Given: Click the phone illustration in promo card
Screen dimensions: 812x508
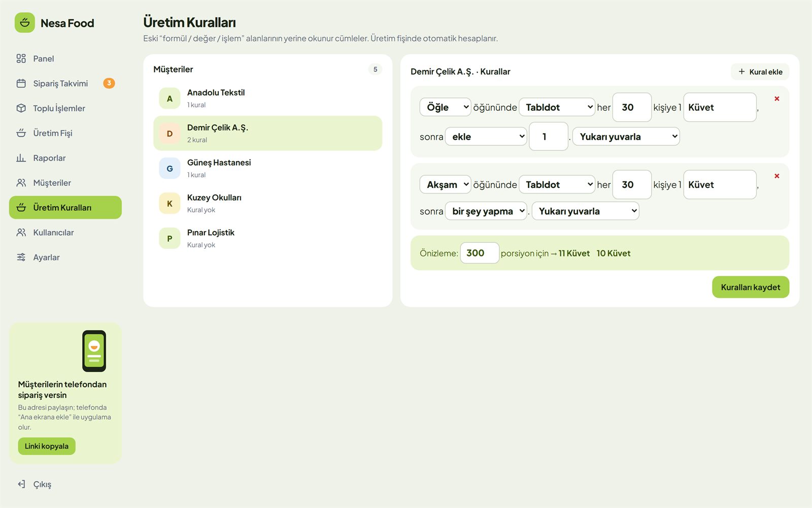Looking at the screenshot, I should tap(94, 351).
